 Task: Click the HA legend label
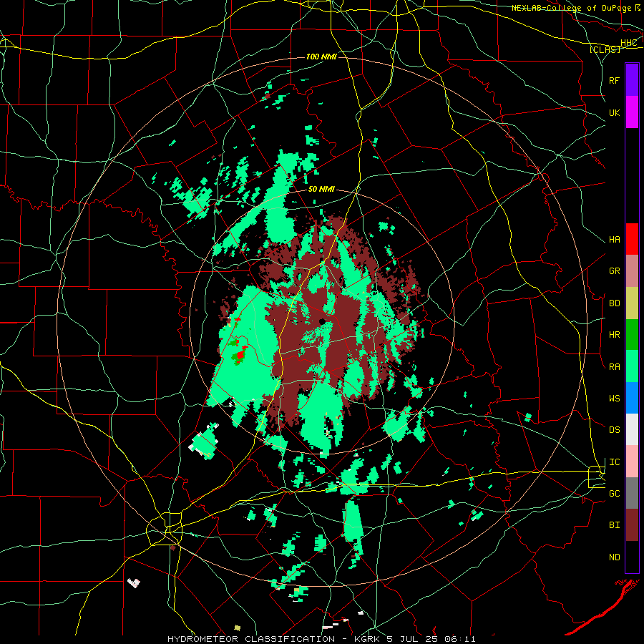614,239
